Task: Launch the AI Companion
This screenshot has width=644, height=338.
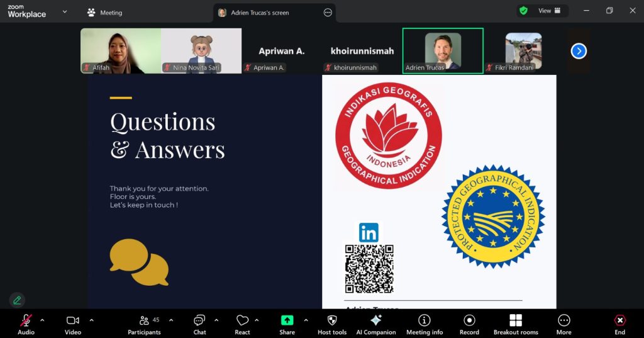Action: pos(376,324)
